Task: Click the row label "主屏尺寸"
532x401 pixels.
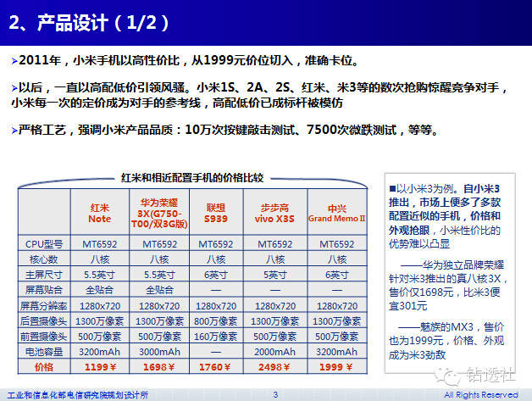Action: pyautogui.click(x=44, y=275)
